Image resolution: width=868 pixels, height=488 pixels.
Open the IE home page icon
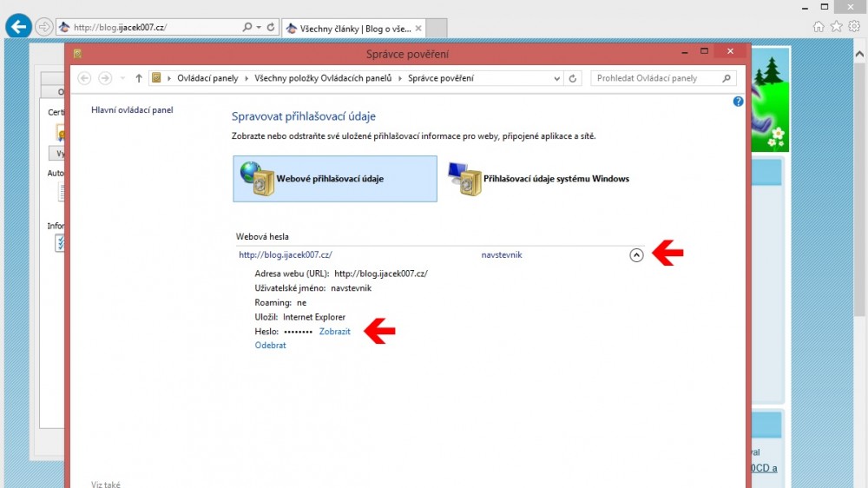819,27
